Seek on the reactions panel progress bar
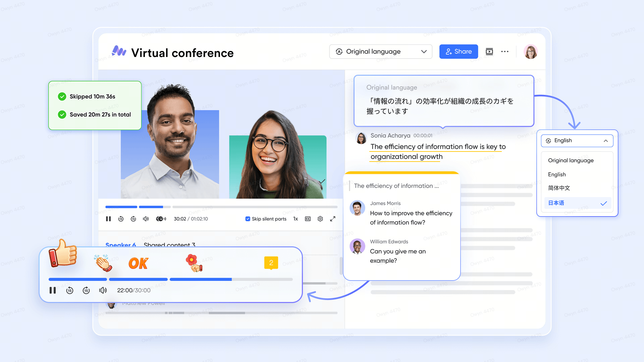644x362 pixels. click(x=171, y=279)
